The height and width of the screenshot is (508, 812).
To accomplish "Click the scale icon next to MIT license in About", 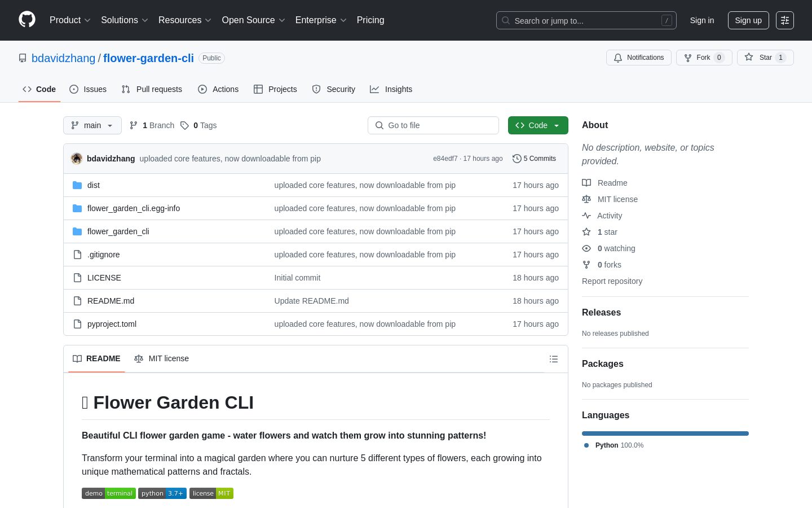I will (586, 199).
